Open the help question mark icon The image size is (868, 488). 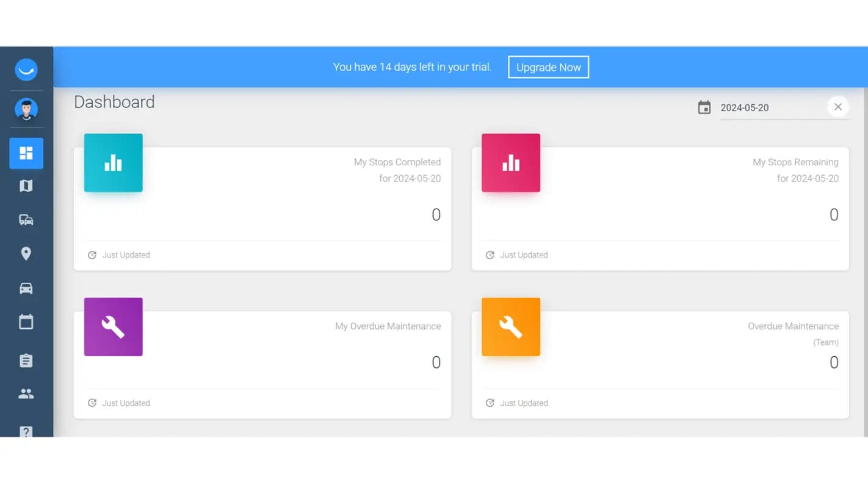click(26, 431)
